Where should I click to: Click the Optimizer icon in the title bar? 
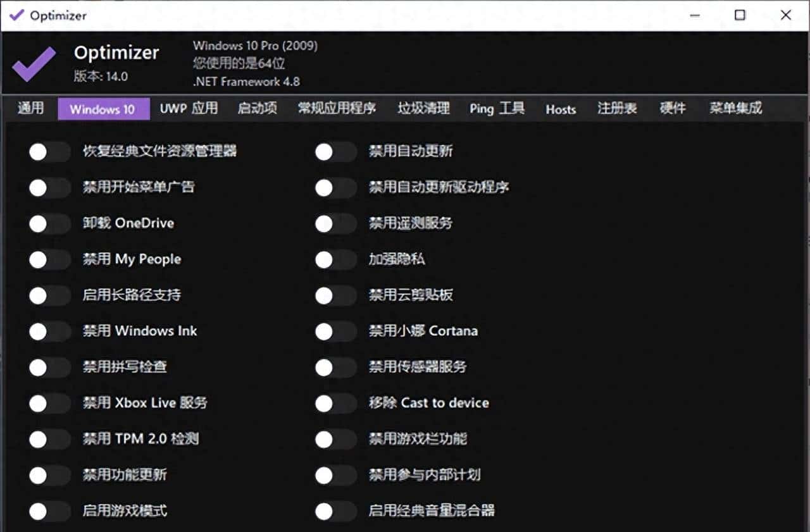[x=17, y=15]
